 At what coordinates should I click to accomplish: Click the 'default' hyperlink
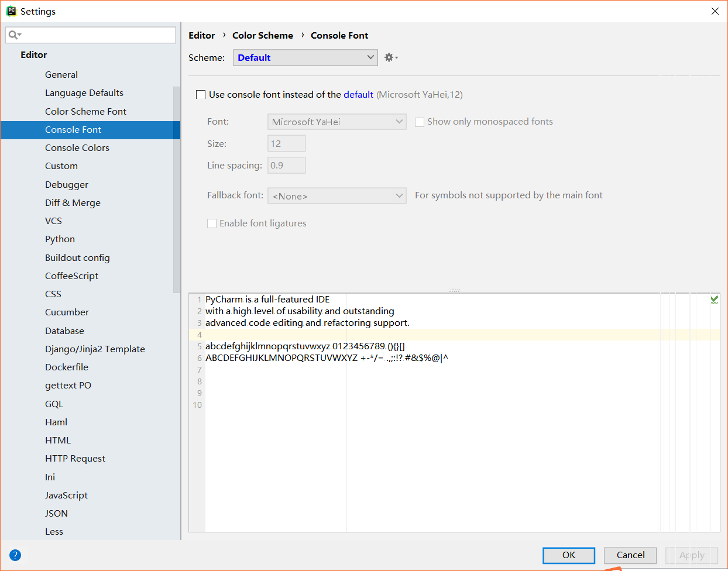click(x=358, y=94)
